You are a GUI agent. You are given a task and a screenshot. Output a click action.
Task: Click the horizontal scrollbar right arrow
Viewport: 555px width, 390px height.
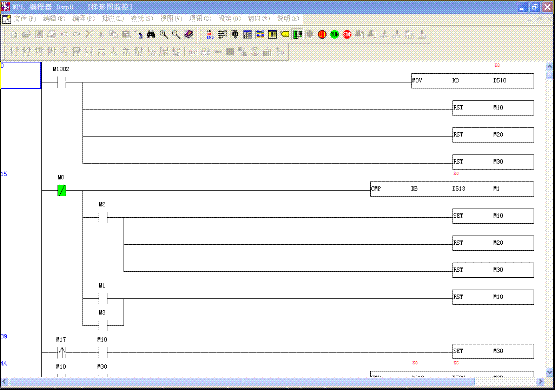(540, 382)
